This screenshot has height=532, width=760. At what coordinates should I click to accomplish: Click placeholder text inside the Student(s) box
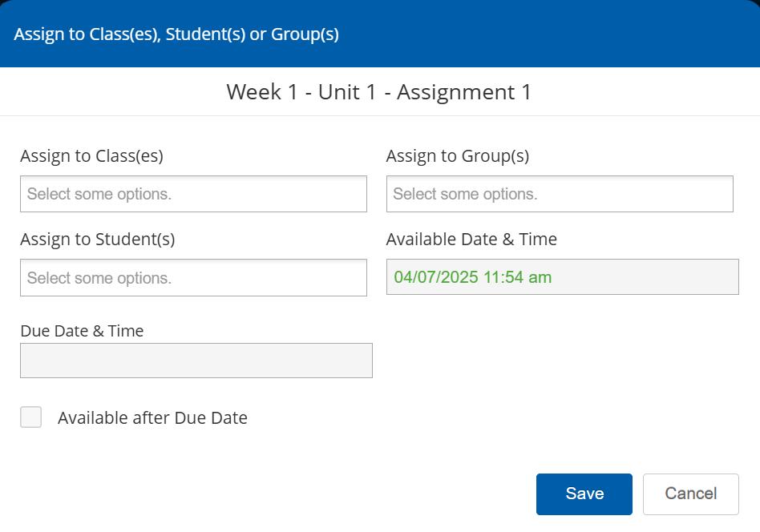99,278
